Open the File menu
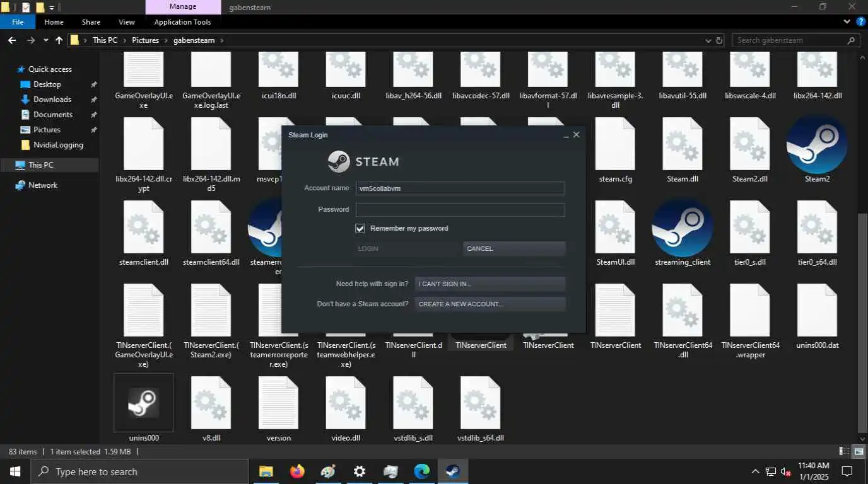This screenshot has width=868, height=484. click(18, 22)
